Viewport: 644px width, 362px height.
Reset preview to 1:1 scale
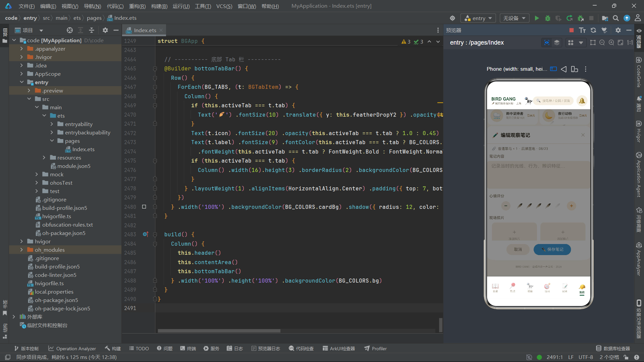[630, 43]
